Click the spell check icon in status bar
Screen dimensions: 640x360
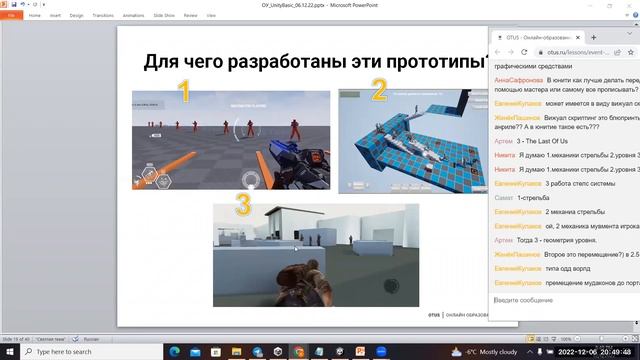[x=75, y=339]
